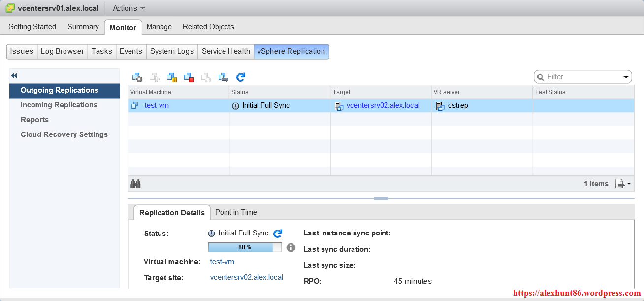The height and width of the screenshot is (301, 644).
Task: Click the Reconfigure replication icon
Action: tap(137, 77)
